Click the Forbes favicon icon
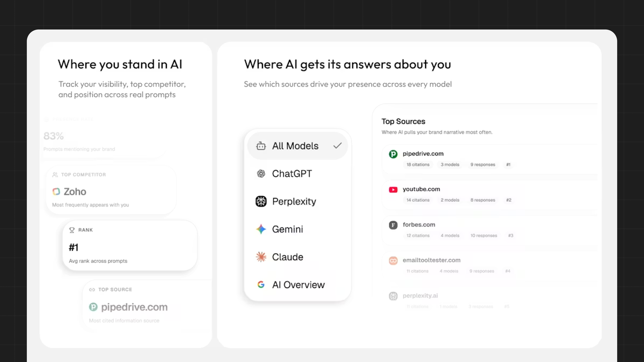The width and height of the screenshot is (644, 362). 393,225
